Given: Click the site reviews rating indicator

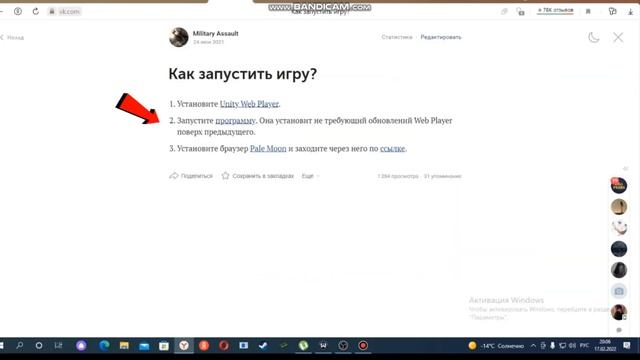Looking at the screenshot, I should (555, 11).
